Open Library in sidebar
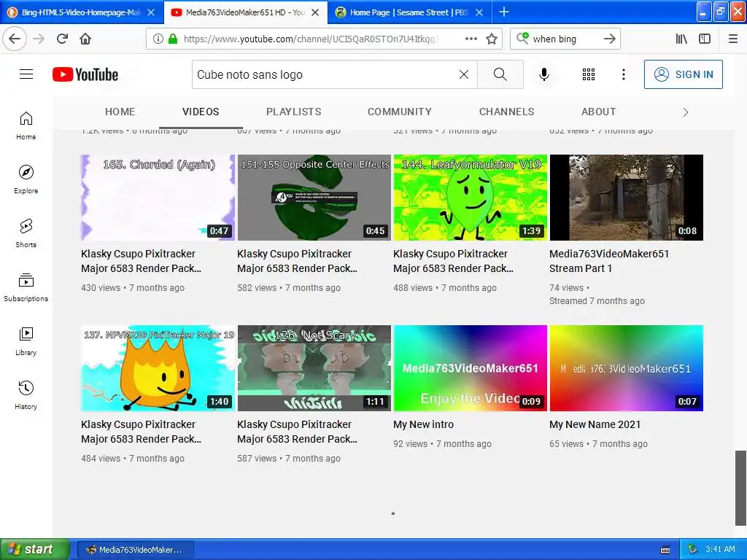 26,341
